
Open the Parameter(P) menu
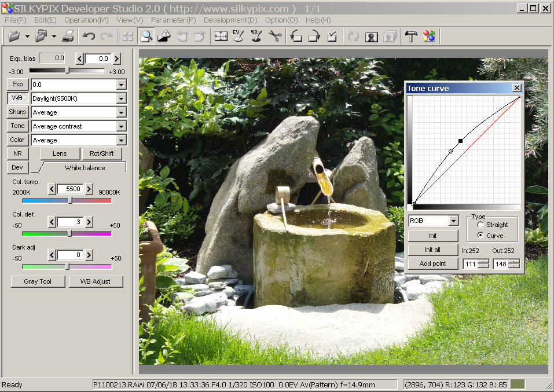pos(174,20)
